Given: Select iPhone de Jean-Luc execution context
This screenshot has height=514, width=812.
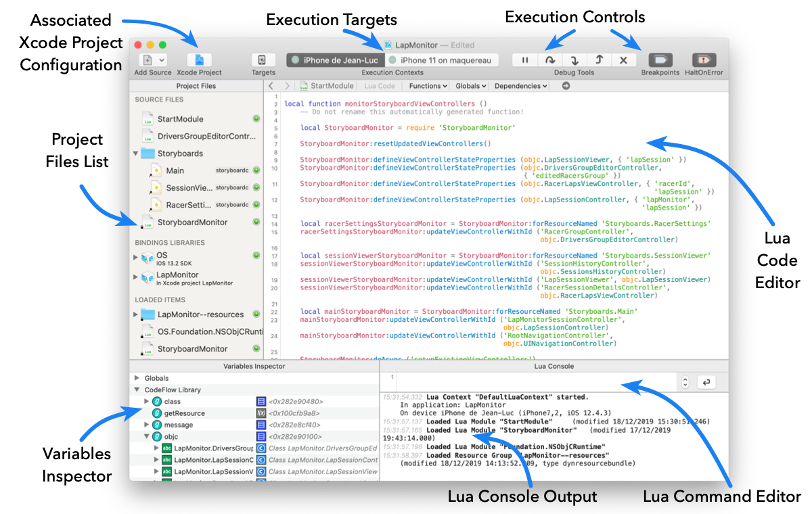Looking at the screenshot, I should [336, 60].
